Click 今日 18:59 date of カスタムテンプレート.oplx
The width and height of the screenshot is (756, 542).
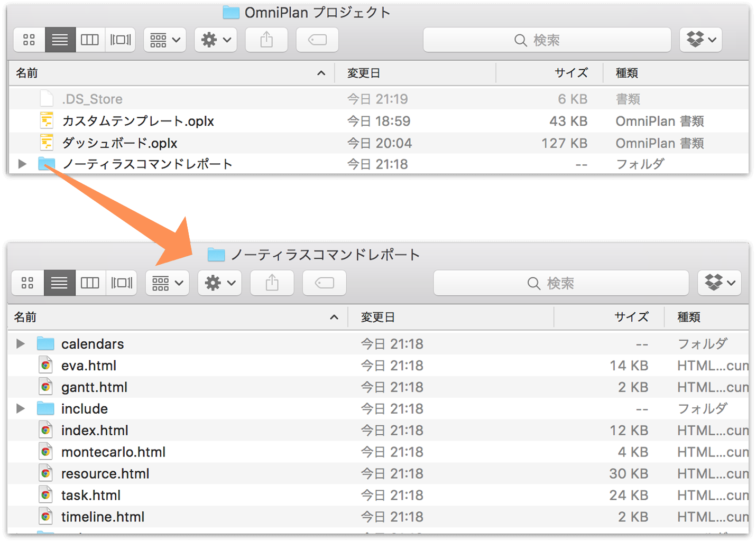click(x=379, y=121)
